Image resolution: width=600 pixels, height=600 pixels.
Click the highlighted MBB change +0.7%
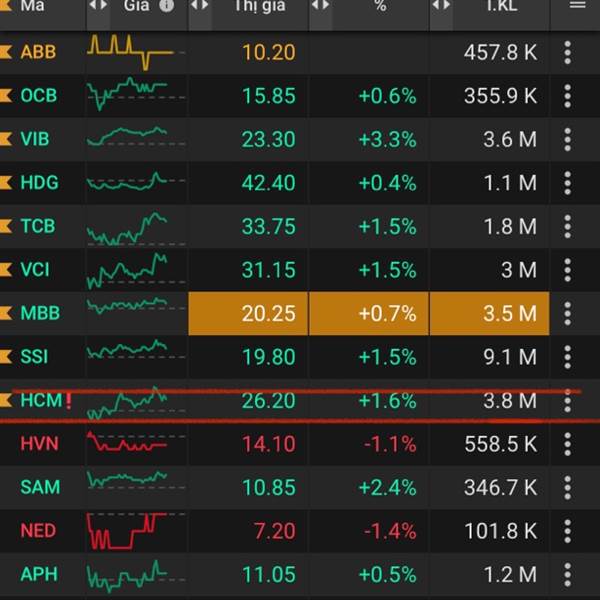387,314
